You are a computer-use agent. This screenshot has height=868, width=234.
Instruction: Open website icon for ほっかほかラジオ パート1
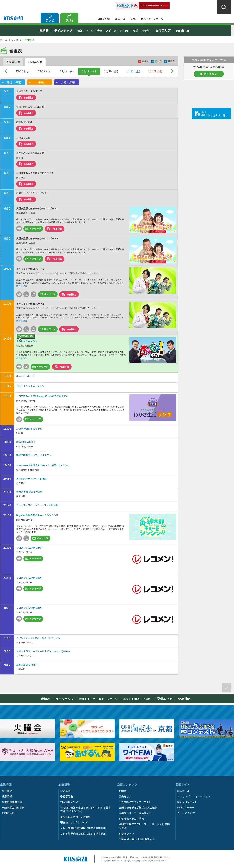pos(19,229)
